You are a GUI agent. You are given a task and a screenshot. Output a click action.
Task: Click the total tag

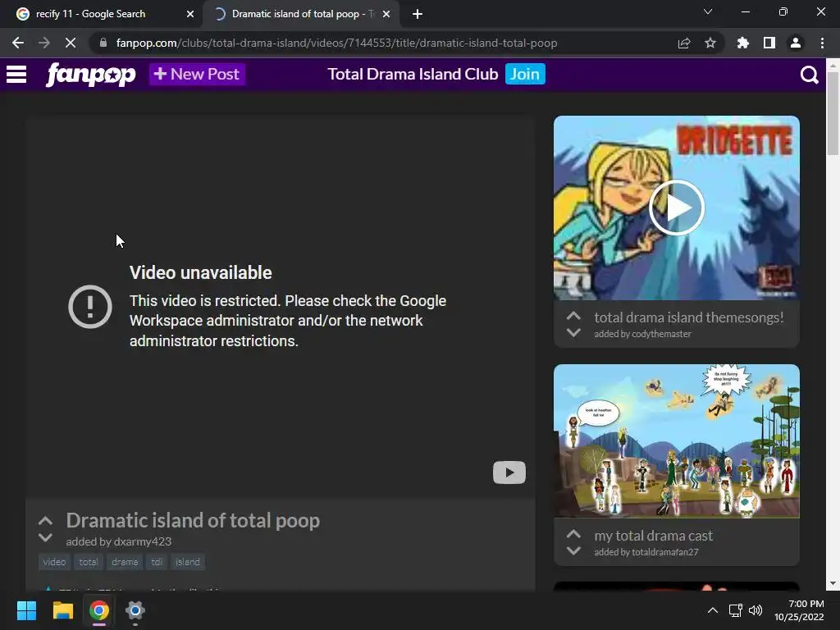click(x=89, y=562)
